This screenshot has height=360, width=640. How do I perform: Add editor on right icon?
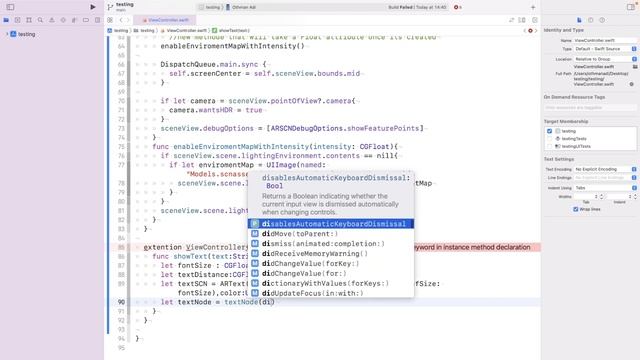point(535,20)
